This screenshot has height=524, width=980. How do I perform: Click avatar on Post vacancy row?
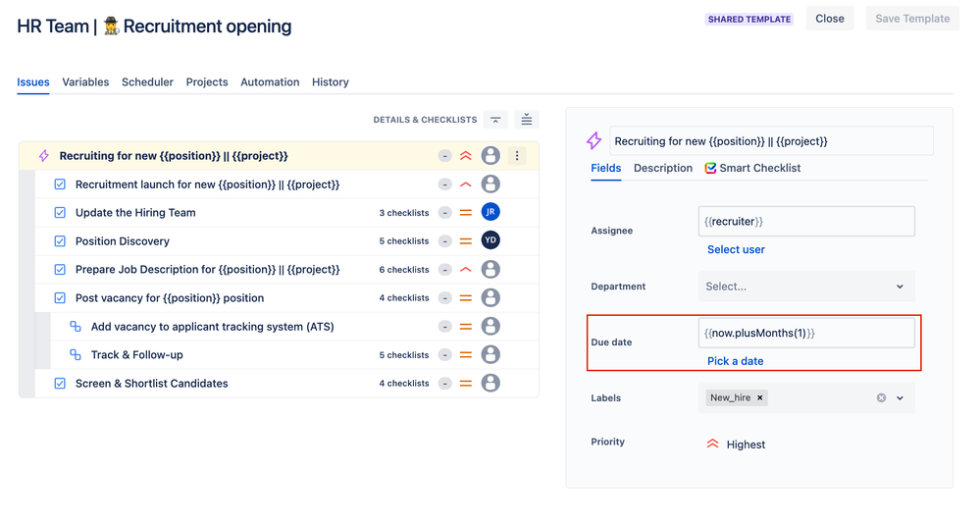(490, 297)
